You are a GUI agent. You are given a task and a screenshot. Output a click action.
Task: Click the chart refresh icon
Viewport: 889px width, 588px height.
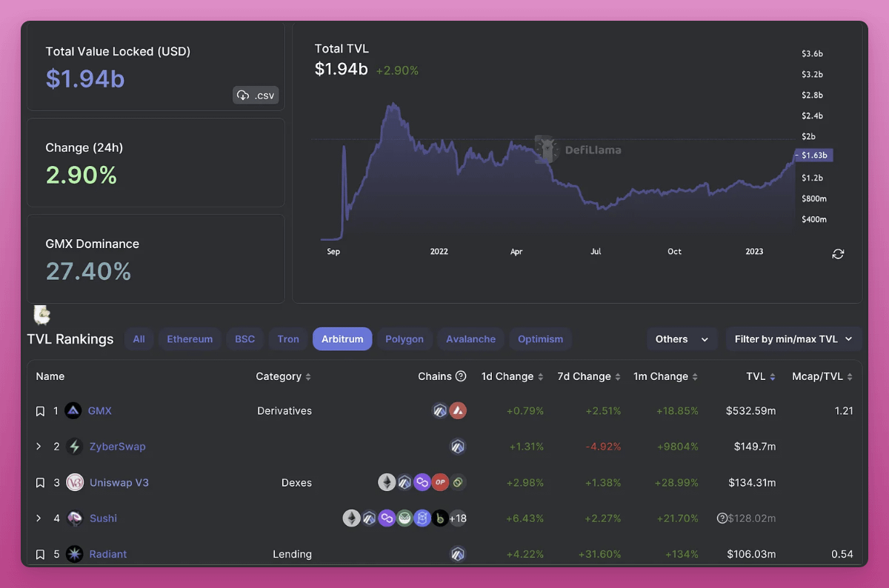tap(838, 254)
